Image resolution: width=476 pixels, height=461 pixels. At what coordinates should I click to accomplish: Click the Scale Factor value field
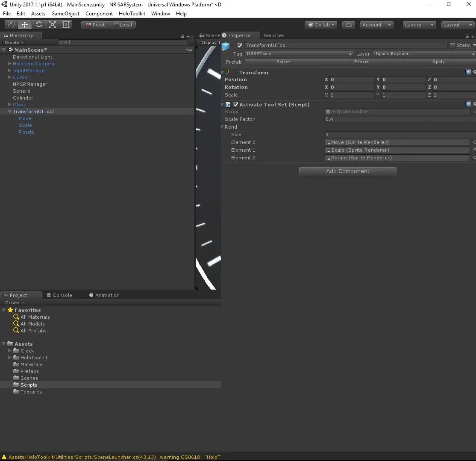pos(400,119)
